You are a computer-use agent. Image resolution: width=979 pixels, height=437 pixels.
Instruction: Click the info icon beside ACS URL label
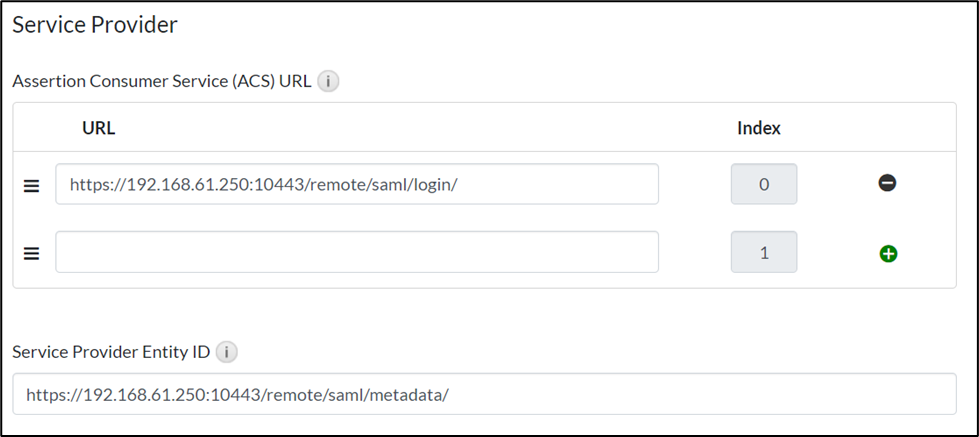(x=328, y=82)
